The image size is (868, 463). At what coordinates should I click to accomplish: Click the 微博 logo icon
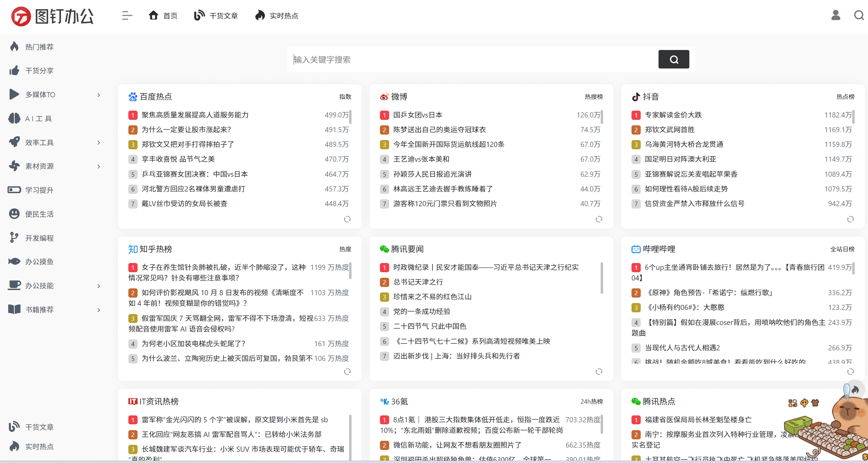tap(384, 97)
